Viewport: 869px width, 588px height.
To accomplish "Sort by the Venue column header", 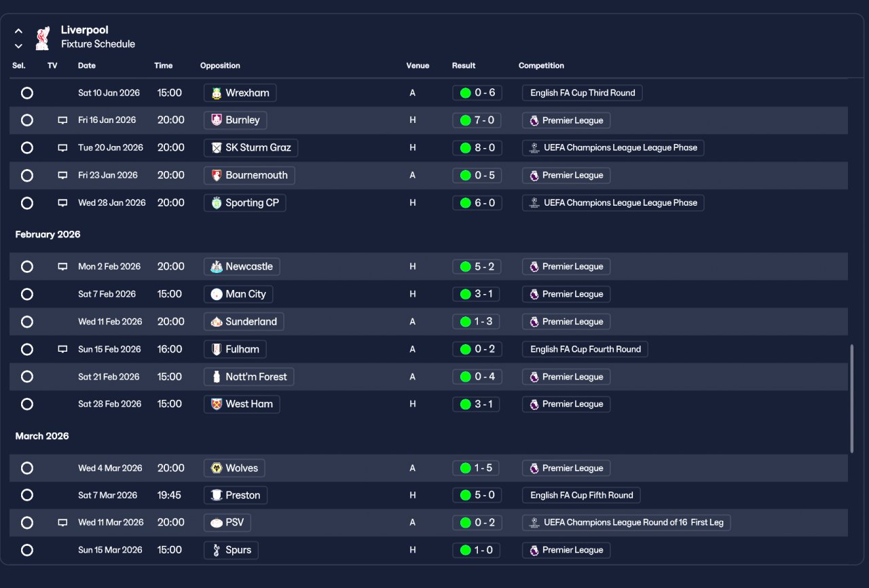I will (x=418, y=66).
